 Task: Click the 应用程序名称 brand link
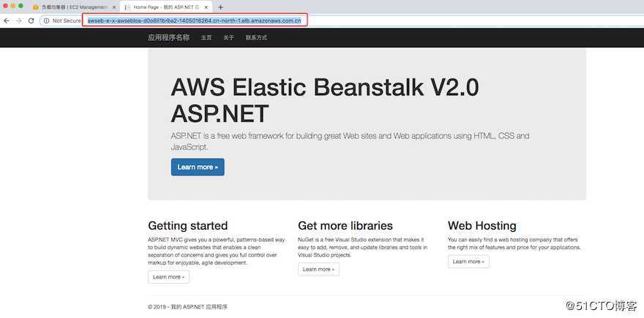coord(168,37)
